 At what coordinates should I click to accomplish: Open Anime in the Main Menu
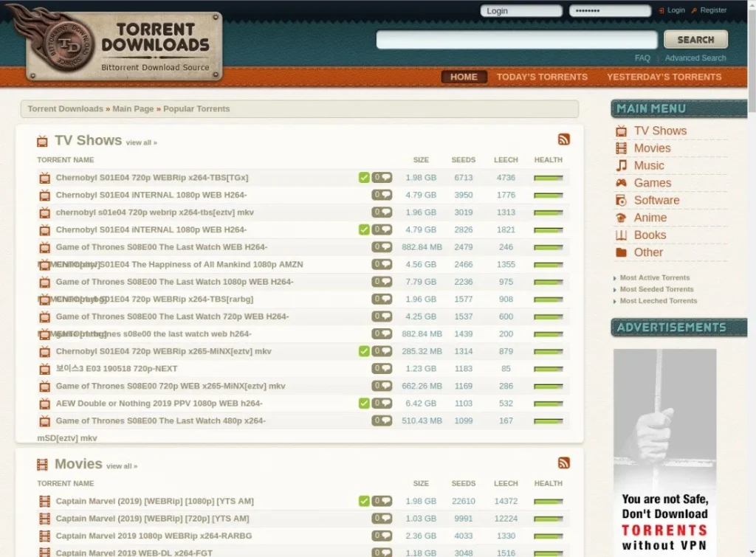tap(650, 218)
